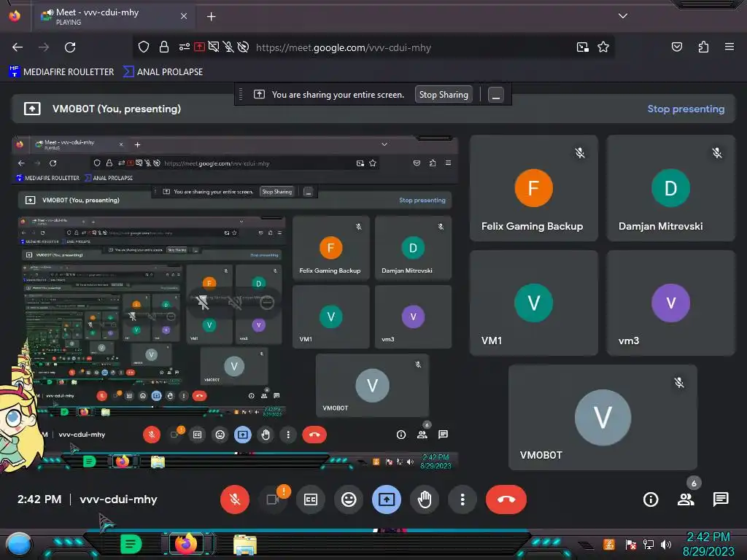Minimize the screen sharing indicator bar
Screen dimensions: 747x560
click(495, 95)
